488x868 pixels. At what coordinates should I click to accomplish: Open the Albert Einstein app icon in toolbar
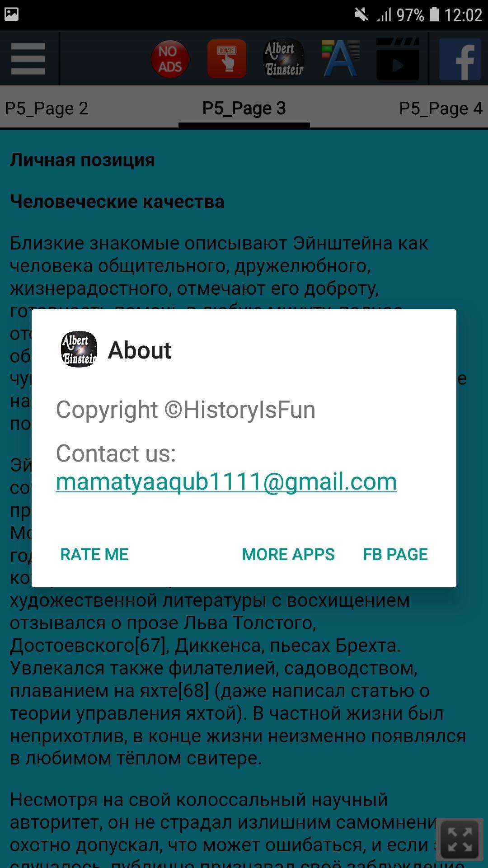tap(284, 59)
